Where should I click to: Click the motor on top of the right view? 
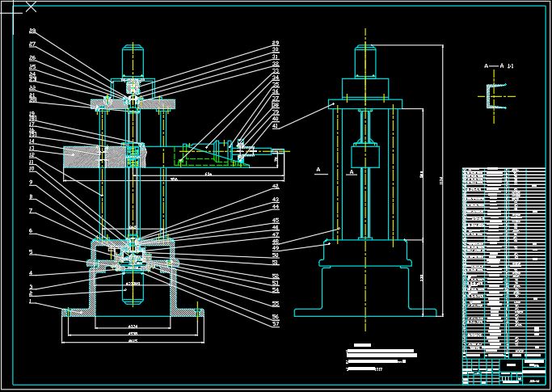pyautogui.click(x=365, y=61)
